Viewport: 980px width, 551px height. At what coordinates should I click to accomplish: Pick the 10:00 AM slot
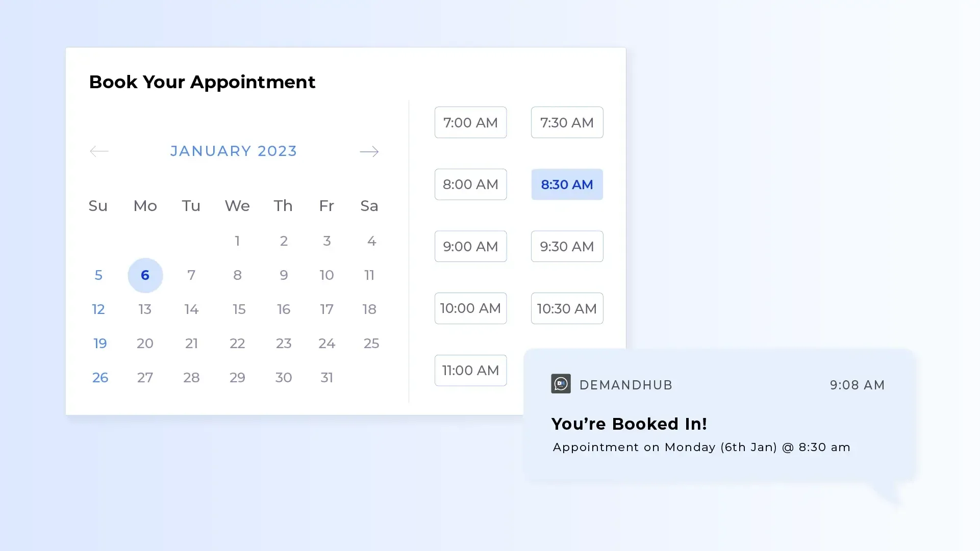click(470, 308)
